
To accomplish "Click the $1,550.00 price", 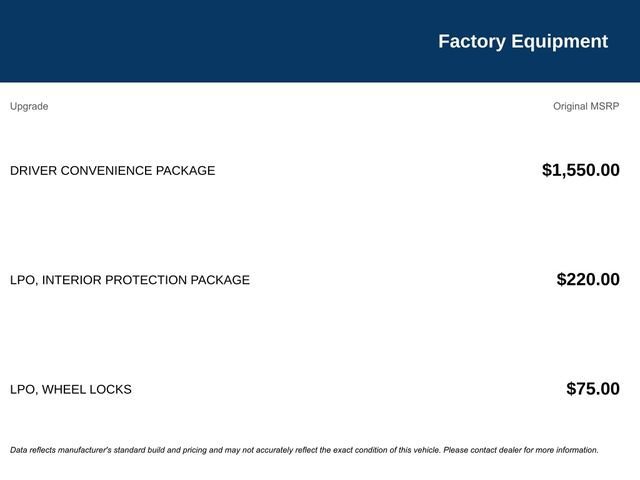I will (x=580, y=170).
